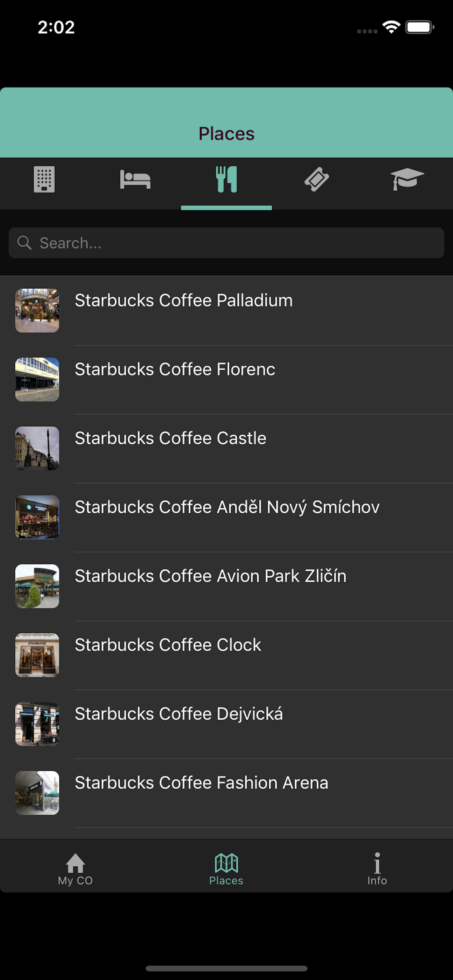The height and width of the screenshot is (980, 453).
Task: Select the bed accommodation category icon
Action: [135, 179]
